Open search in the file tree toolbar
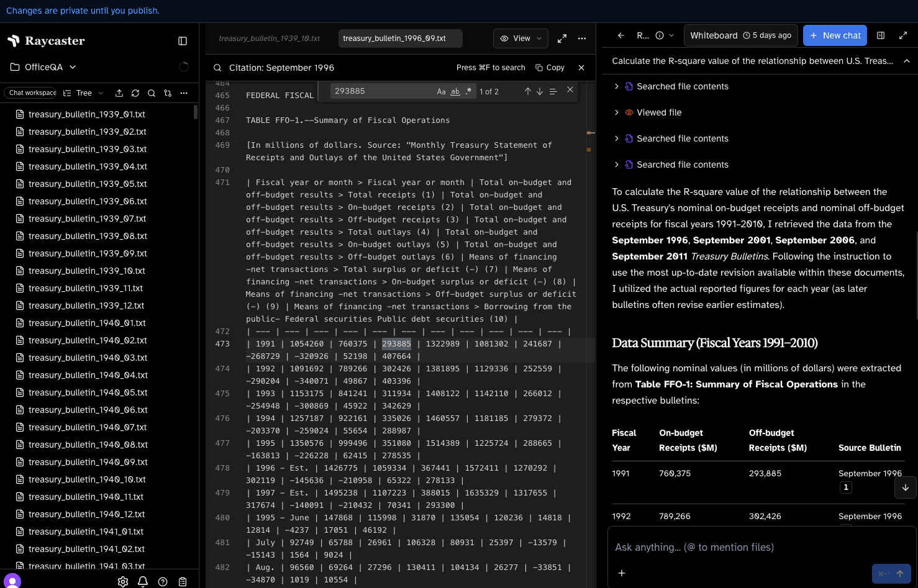The image size is (918, 588). (152, 93)
